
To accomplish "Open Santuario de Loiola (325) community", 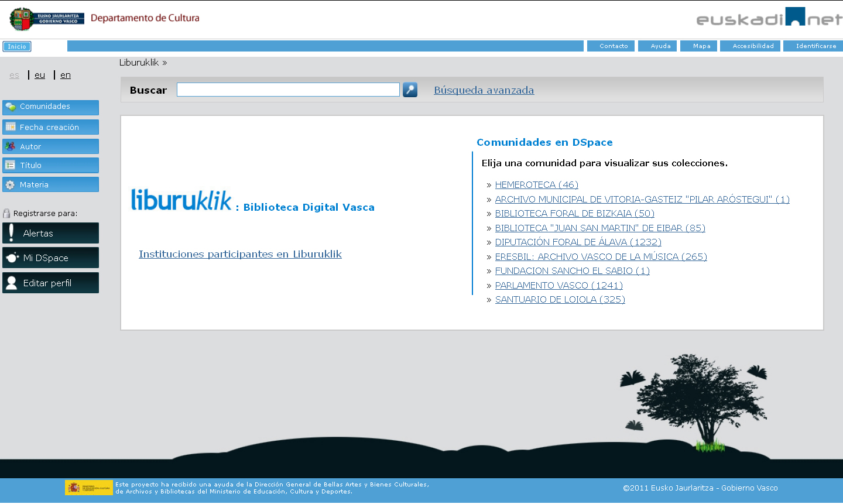I will (560, 300).
